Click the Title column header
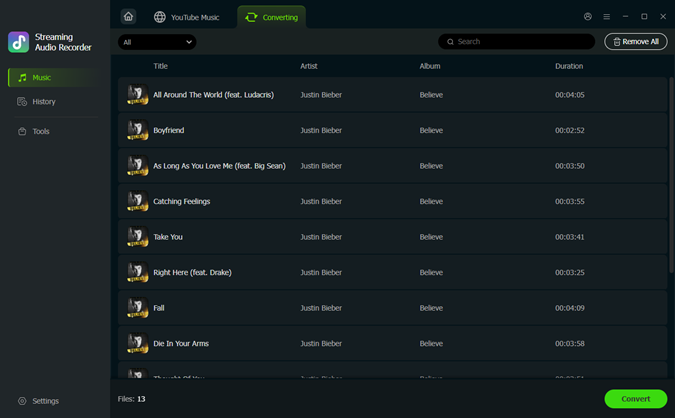This screenshot has height=418, width=675. click(161, 66)
